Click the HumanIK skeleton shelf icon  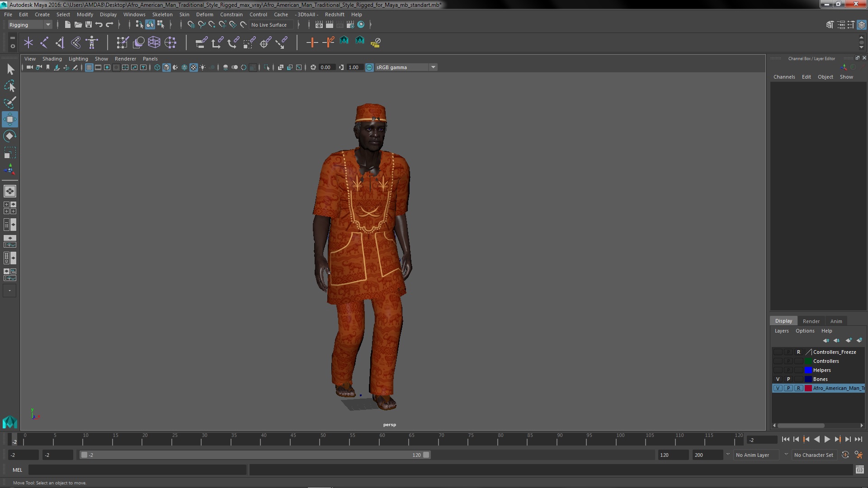tap(92, 42)
